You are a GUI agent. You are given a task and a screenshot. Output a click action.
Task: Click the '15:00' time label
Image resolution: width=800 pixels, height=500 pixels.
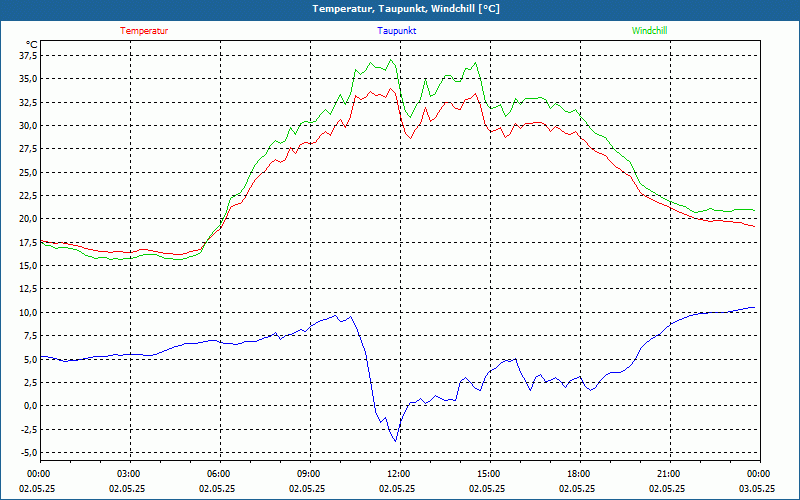pyautogui.click(x=487, y=473)
